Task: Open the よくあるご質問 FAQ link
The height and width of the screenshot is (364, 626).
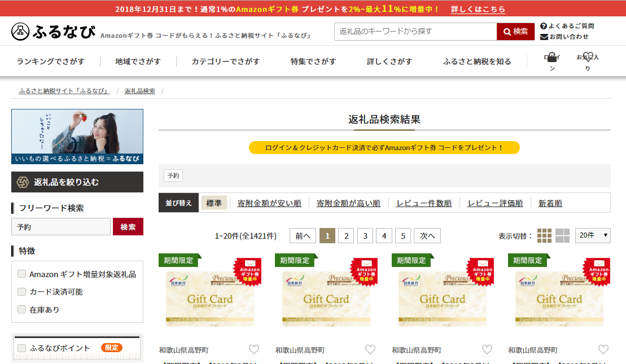Action: [567, 26]
